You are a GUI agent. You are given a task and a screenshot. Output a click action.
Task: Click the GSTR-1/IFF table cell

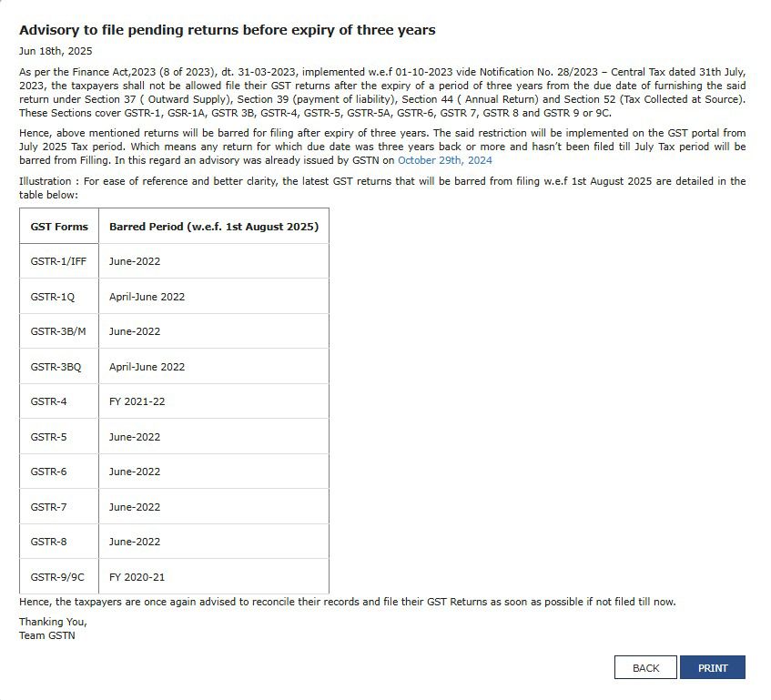click(58, 261)
